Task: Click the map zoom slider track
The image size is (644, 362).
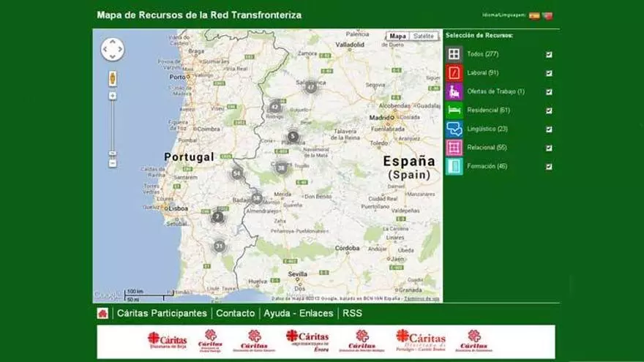Action: [113, 128]
